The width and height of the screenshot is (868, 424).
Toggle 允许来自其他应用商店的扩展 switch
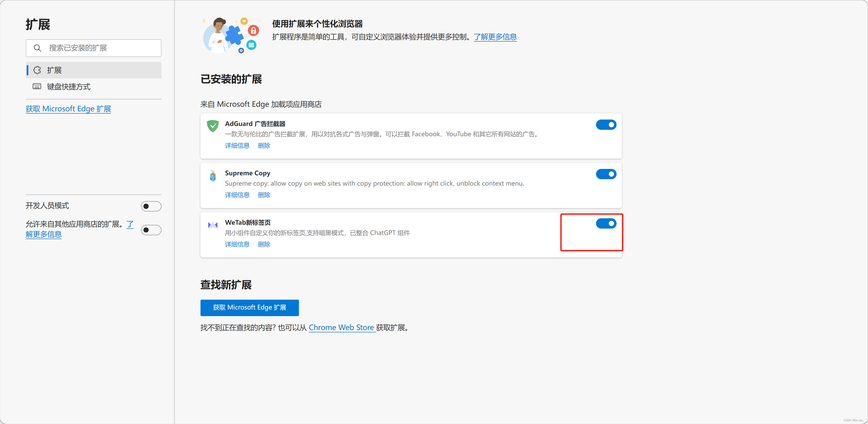pyautogui.click(x=151, y=230)
